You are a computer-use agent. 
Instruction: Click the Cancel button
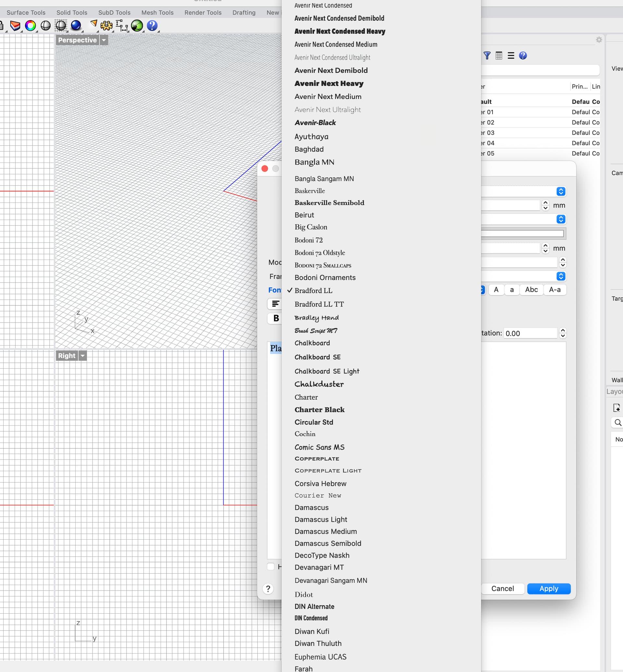click(502, 588)
